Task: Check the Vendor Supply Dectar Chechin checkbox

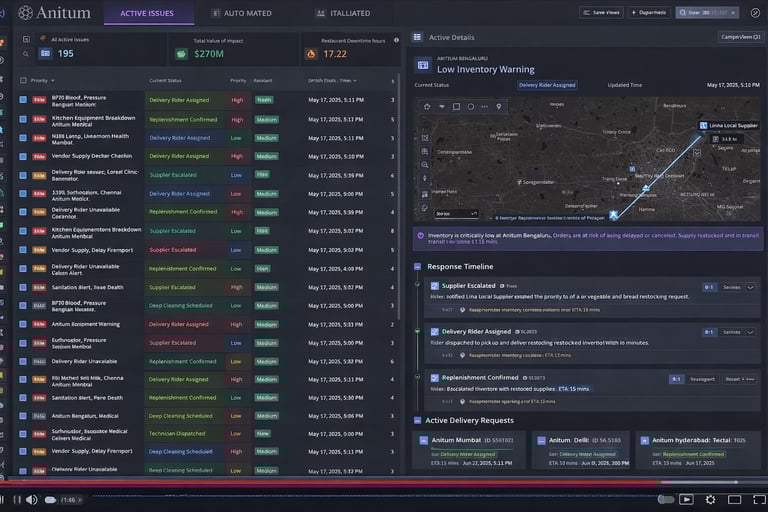Action: 23,156
